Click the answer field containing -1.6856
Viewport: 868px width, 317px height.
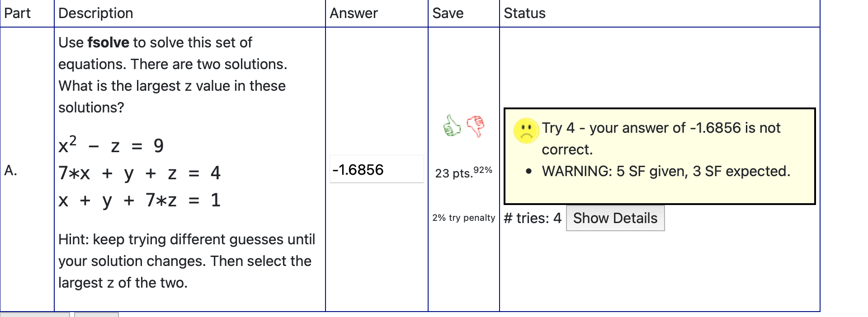click(x=377, y=169)
